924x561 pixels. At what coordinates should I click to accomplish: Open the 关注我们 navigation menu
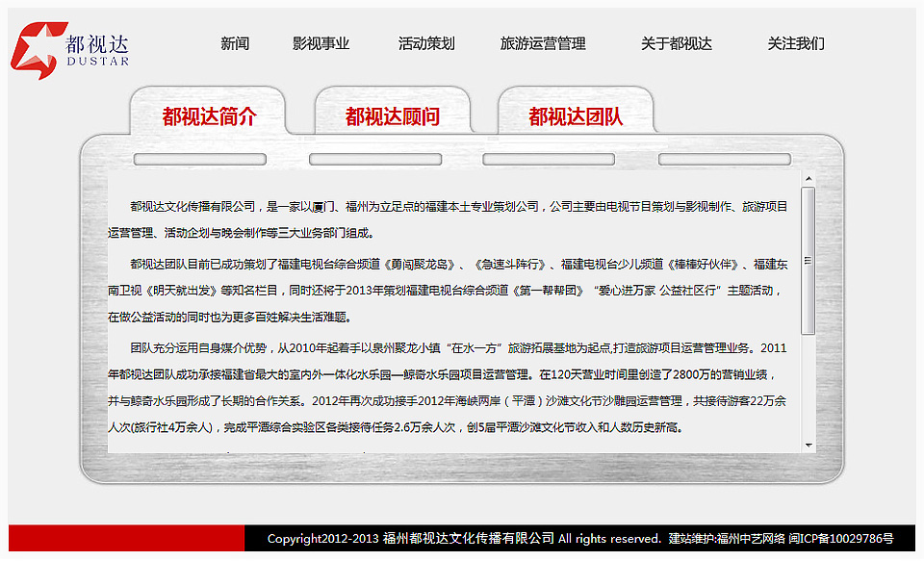click(796, 42)
